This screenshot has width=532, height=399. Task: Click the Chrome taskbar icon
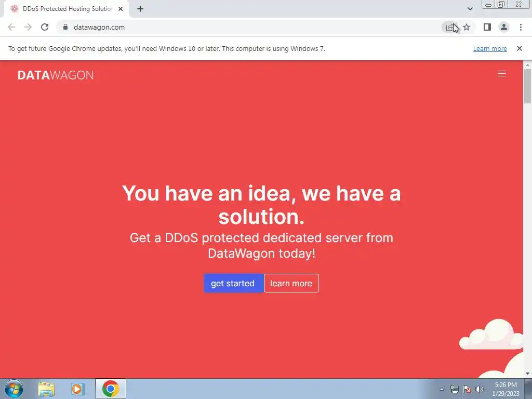pyautogui.click(x=111, y=389)
